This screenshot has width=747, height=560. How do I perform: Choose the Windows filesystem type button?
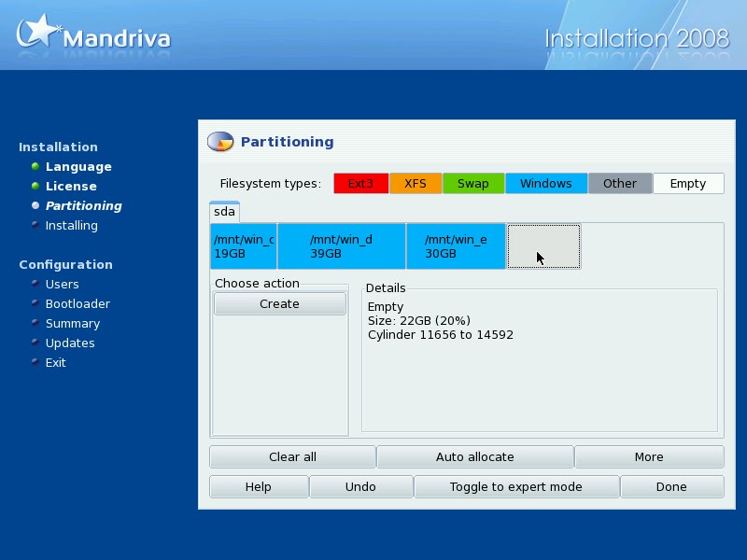546,183
